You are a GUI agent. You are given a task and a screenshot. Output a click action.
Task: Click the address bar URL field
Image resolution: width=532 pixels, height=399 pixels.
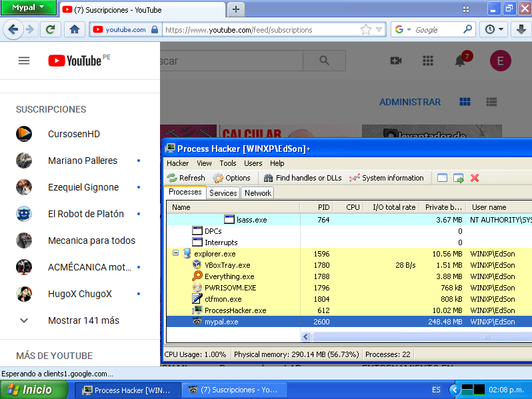coord(261,30)
